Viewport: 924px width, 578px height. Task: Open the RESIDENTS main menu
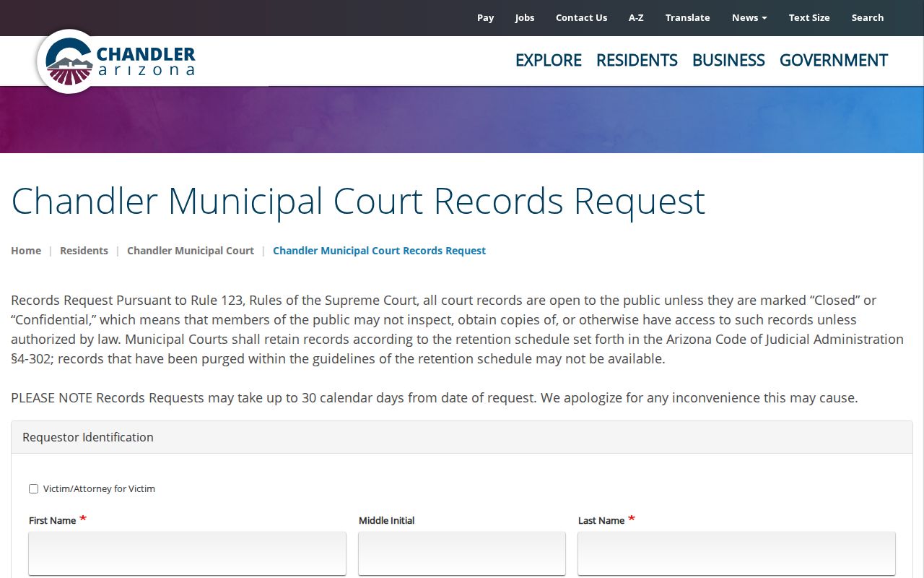(637, 60)
